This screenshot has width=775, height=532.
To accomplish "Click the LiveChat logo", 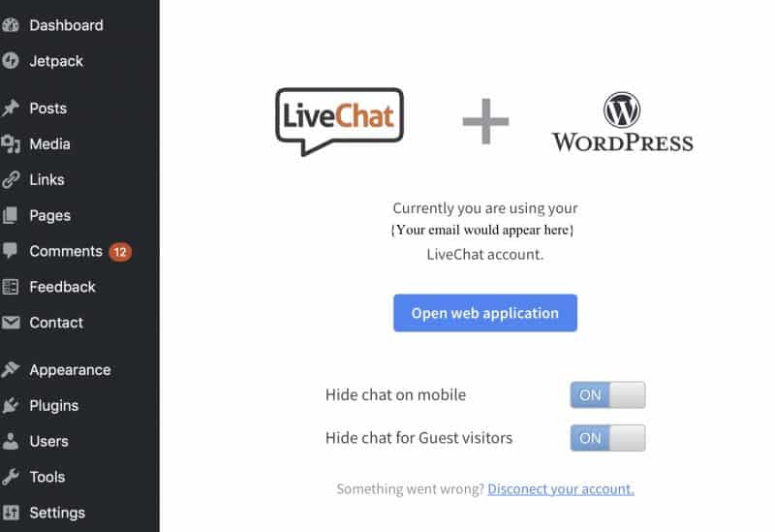I will pyautogui.click(x=340, y=122).
